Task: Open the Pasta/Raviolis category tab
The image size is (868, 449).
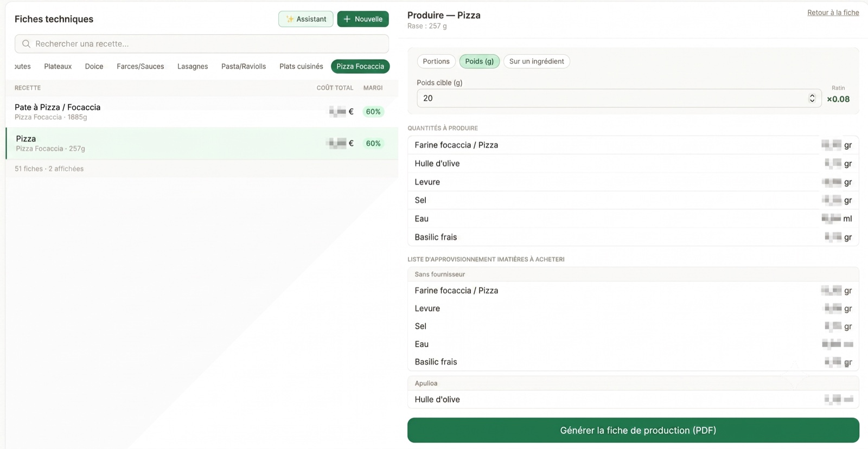Action: (x=244, y=66)
